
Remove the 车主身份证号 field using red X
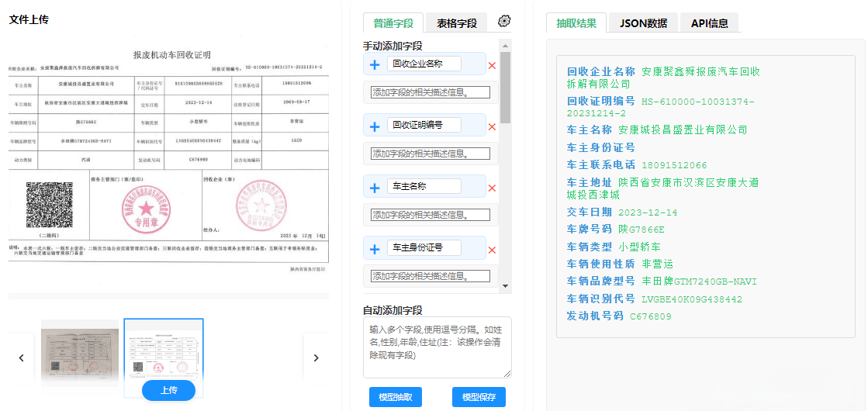tap(492, 249)
